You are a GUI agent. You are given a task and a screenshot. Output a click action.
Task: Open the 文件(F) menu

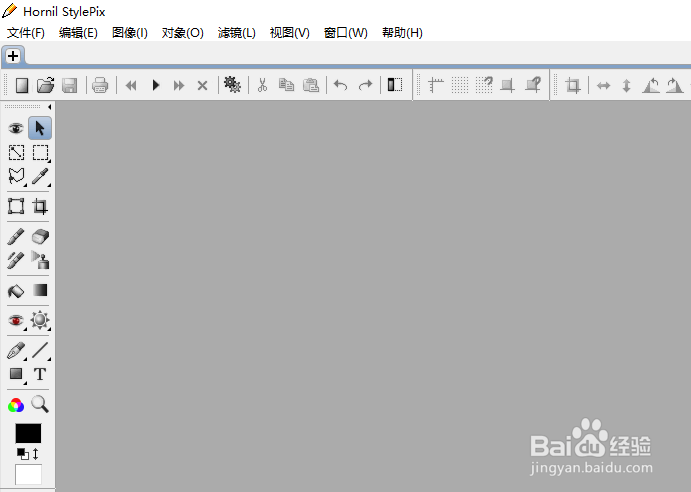tap(26, 33)
